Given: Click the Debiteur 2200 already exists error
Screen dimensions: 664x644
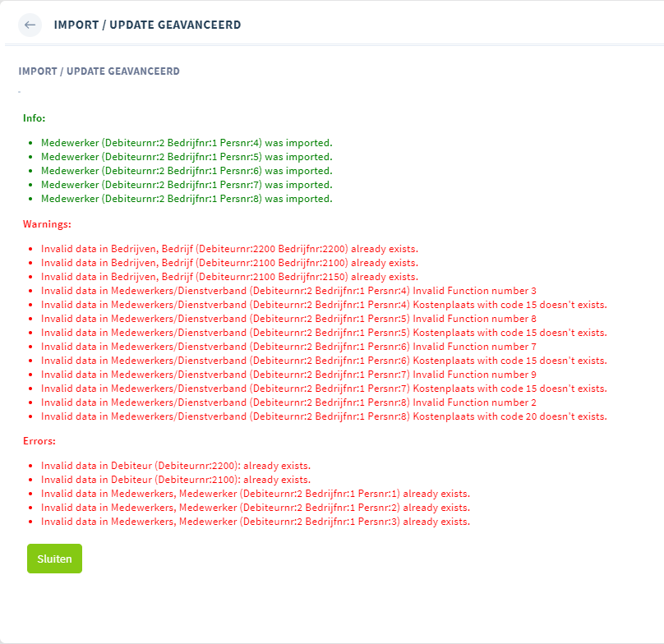Looking at the screenshot, I should click(176, 466).
